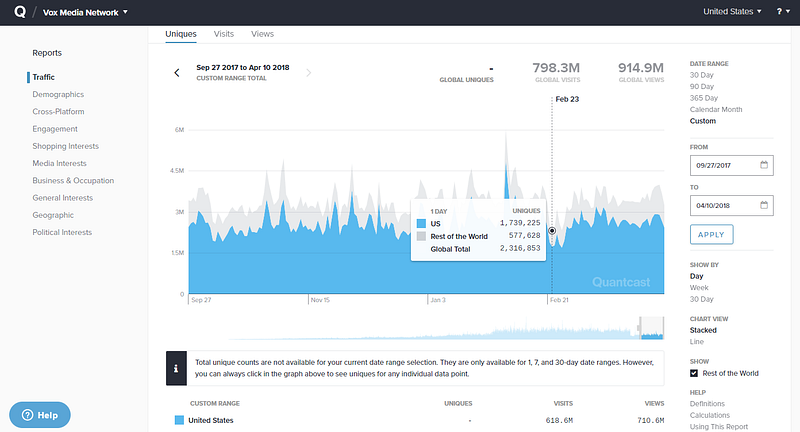Show data by Day

click(x=696, y=276)
